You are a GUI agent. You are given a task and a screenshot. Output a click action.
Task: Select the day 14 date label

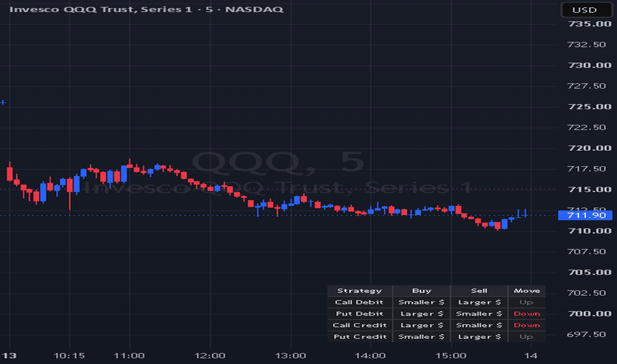[x=531, y=356]
